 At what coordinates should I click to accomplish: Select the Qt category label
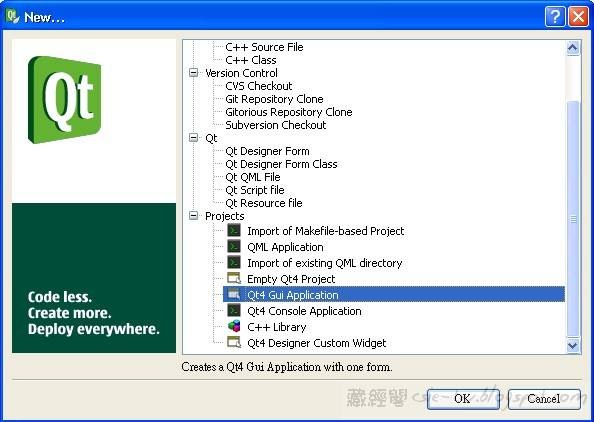[211, 138]
